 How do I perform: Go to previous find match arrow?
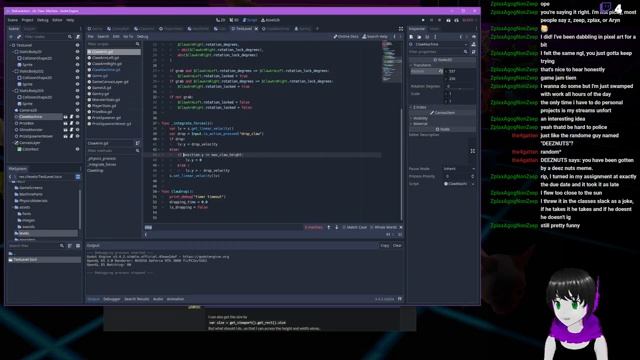[x=329, y=227]
